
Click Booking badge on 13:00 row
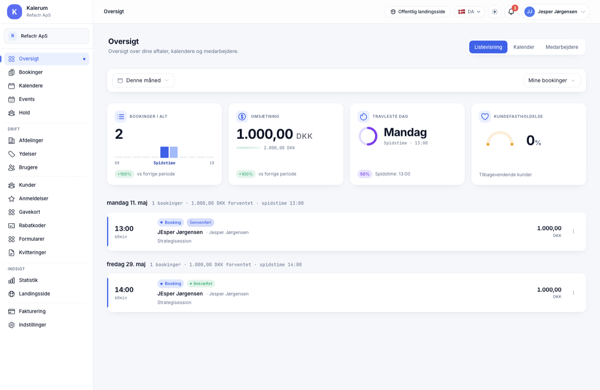(170, 222)
